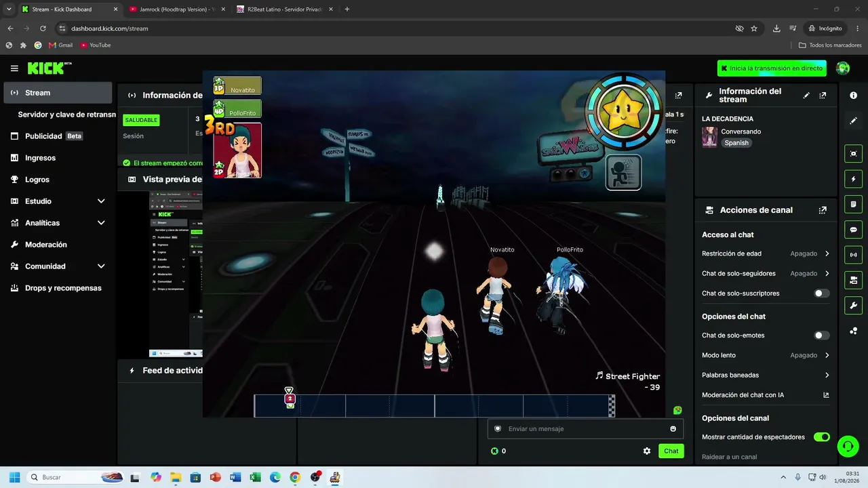Edit stream info with the pencil icon
This screenshot has height=488, width=868.
point(806,96)
